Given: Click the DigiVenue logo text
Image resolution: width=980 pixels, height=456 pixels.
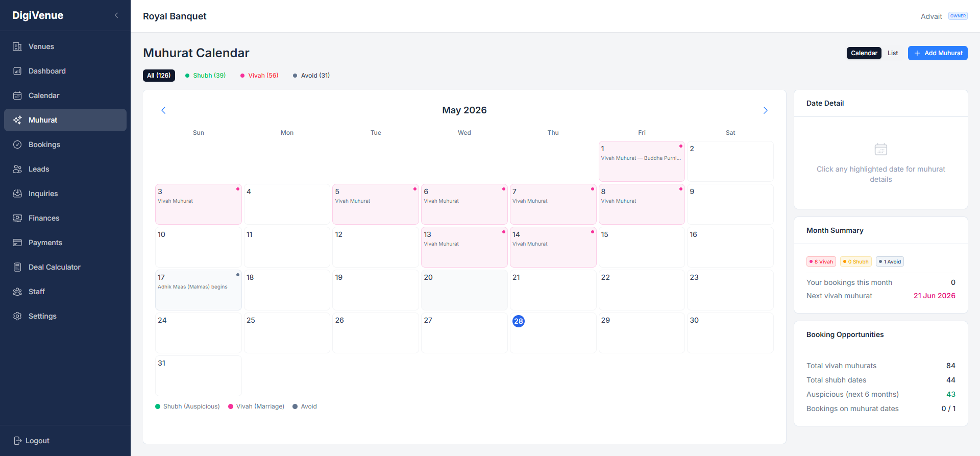Looking at the screenshot, I should [x=38, y=15].
